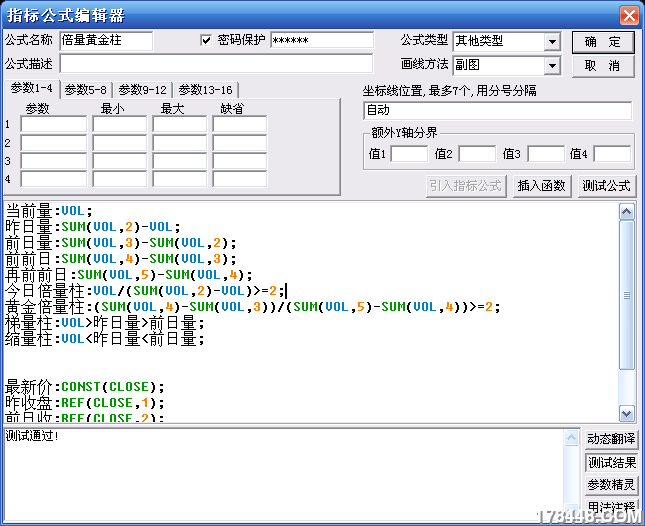The width and height of the screenshot is (645, 526).
Task: Open the 画线方法 dropdown
Action: click(x=552, y=65)
